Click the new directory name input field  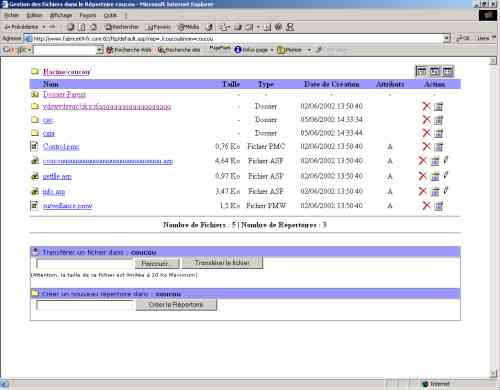[84, 305]
